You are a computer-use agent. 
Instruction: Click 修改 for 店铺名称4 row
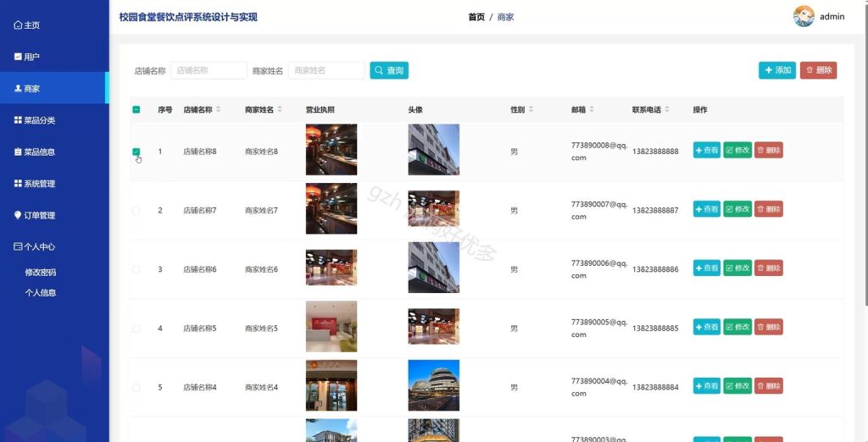click(x=737, y=386)
